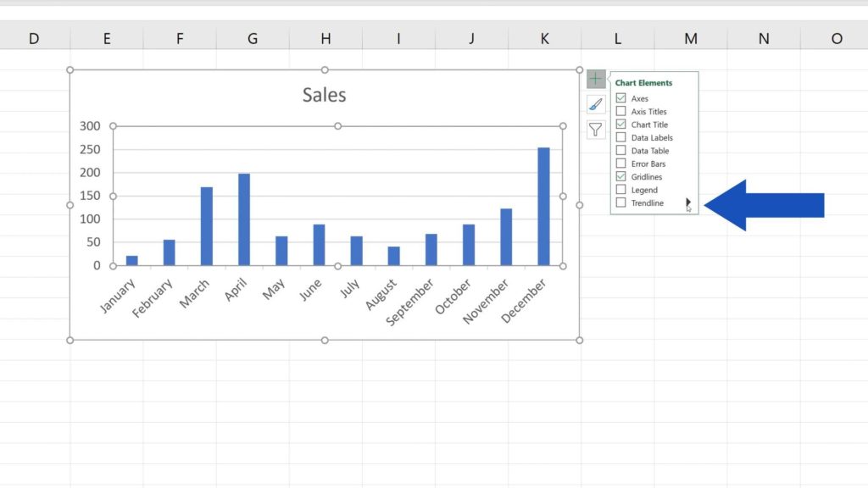Select column header N
Image resolution: width=868 pixels, height=488 pixels.
[x=764, y=38]
